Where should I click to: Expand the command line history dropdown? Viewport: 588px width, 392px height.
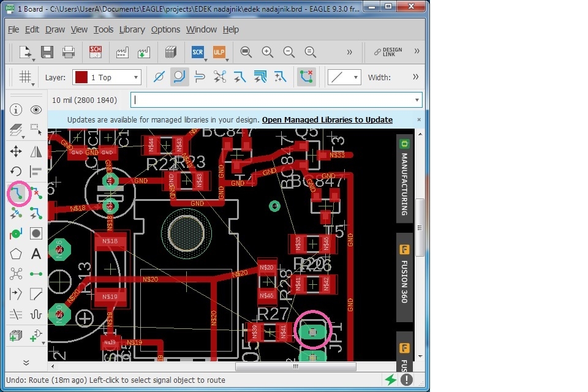point(418,100)
